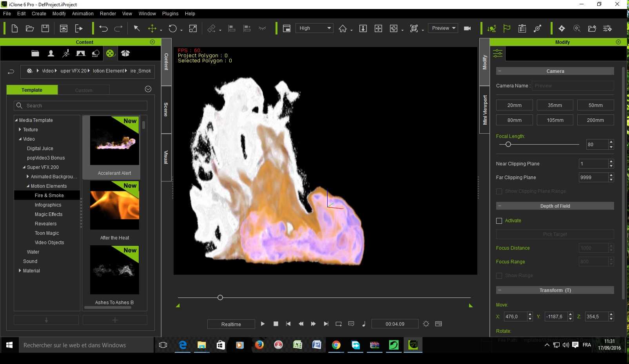Open the Actor content category icon
The width and height of the screenshot is (629, 364).
click(51, 53)
